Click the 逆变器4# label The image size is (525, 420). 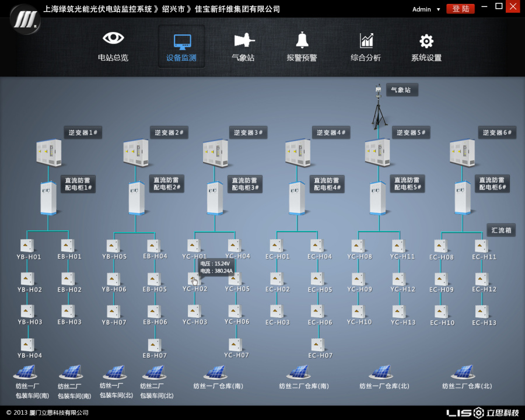point(331,132)
